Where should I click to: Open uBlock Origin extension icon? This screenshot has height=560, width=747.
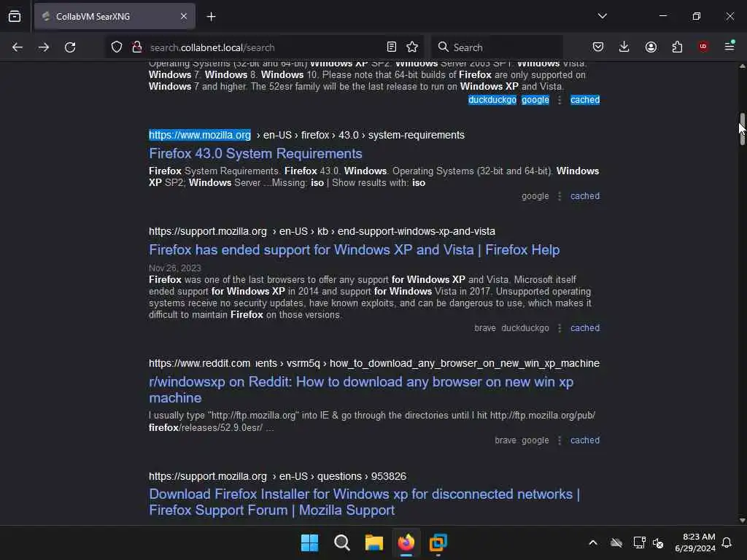703,47
